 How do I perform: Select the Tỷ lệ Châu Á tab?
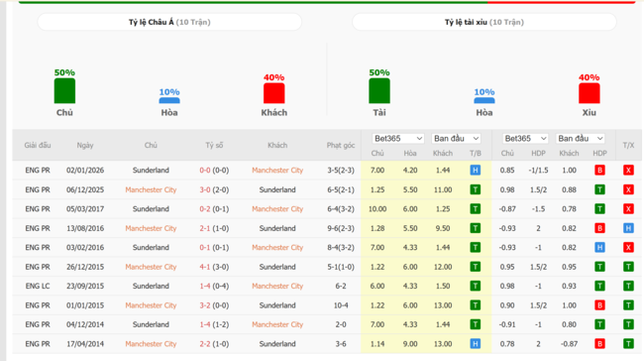(x=169, y=22)
